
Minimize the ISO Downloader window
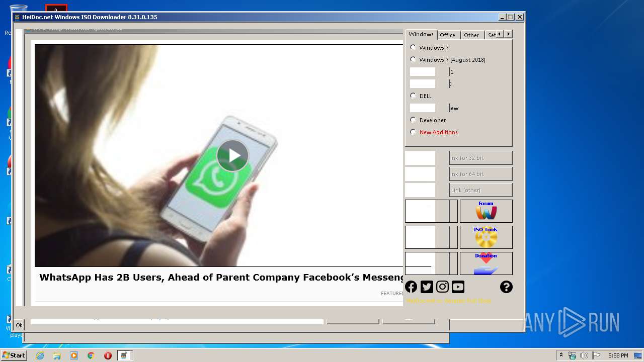pos(502,17)
